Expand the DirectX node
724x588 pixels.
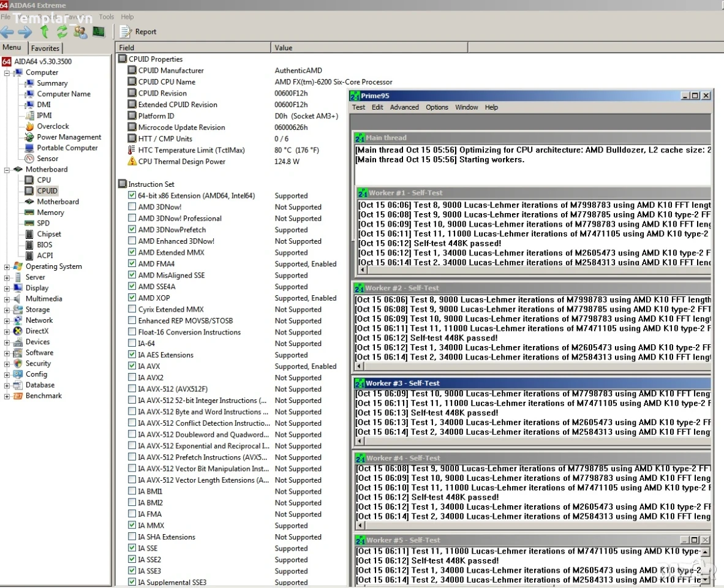[7, 331]
